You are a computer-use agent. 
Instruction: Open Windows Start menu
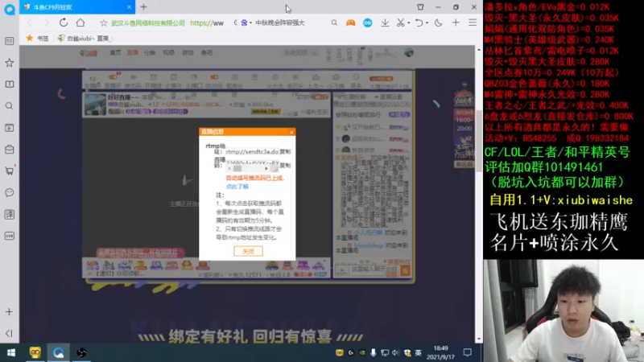11,352
